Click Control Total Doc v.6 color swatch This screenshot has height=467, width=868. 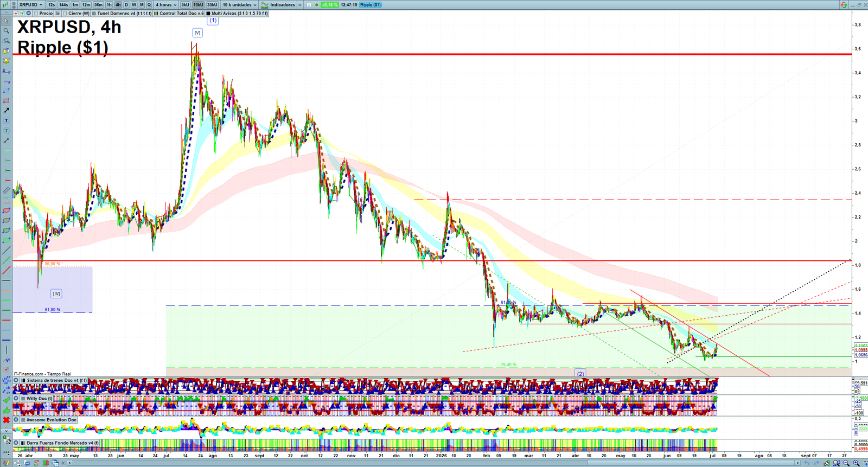click(x=156, y=13)
